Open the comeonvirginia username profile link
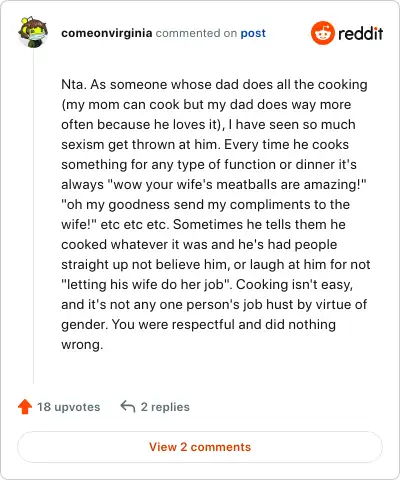 [x=107, y=33]
